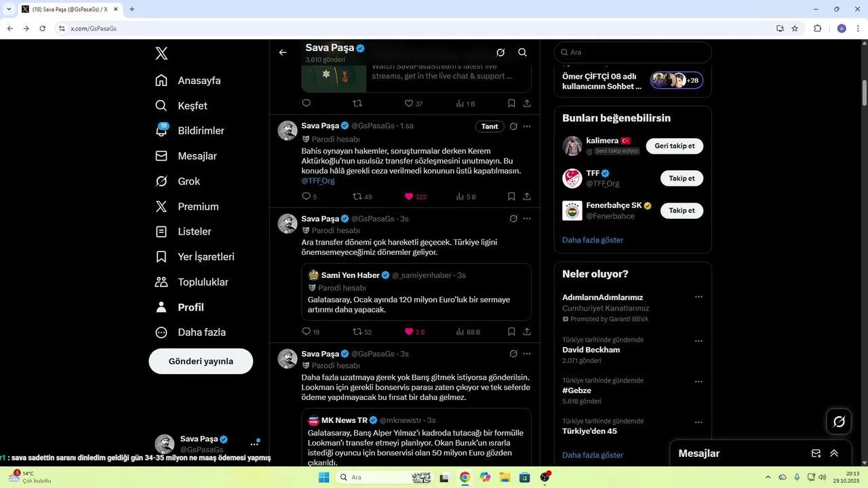The image size is (868, 488).
Task: Show more trends under Neler oluyor?
Action: pyautogui.click(x=593, y=455)
